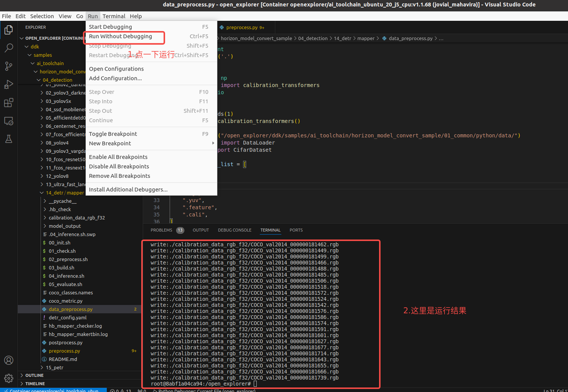The height and width of the screenshot is (392, 568).
Task: Collapse the 14_detr / mapper folder
Action: [x=64, y=193]
